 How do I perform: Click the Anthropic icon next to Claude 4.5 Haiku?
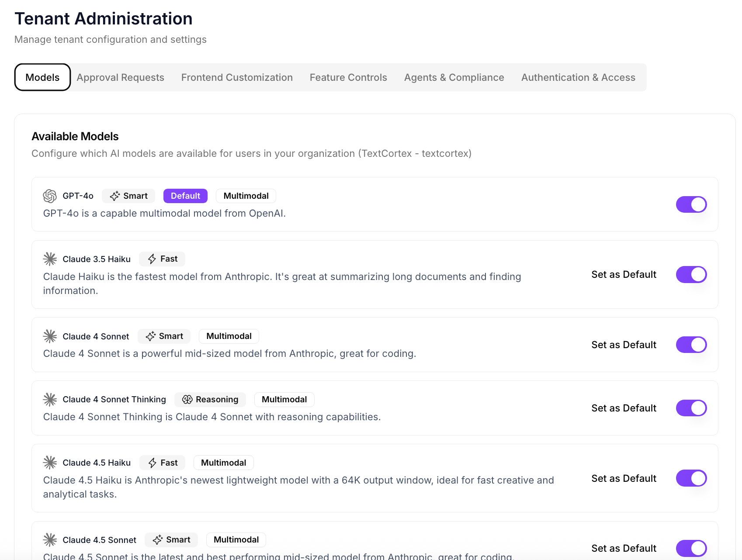pyautogui.click(x=50, y=463)
